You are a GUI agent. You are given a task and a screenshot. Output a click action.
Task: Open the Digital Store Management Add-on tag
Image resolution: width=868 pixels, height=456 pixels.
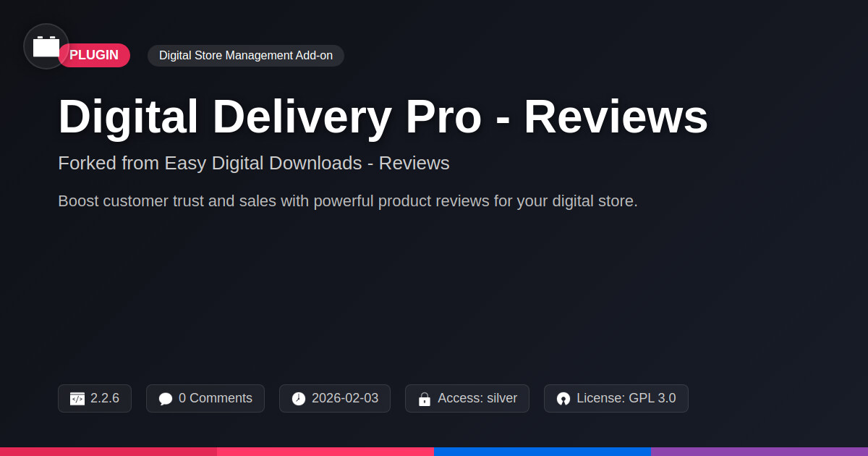[246, 56]
